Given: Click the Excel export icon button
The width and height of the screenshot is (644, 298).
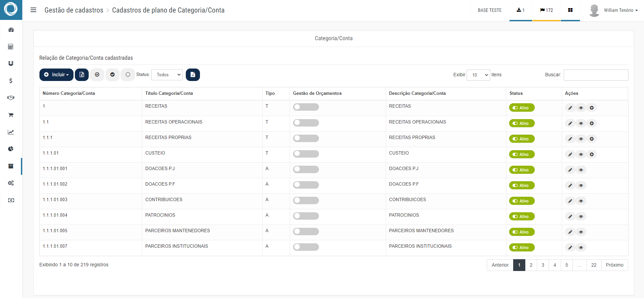Looking at the screenshot, I should click(82, 75).
